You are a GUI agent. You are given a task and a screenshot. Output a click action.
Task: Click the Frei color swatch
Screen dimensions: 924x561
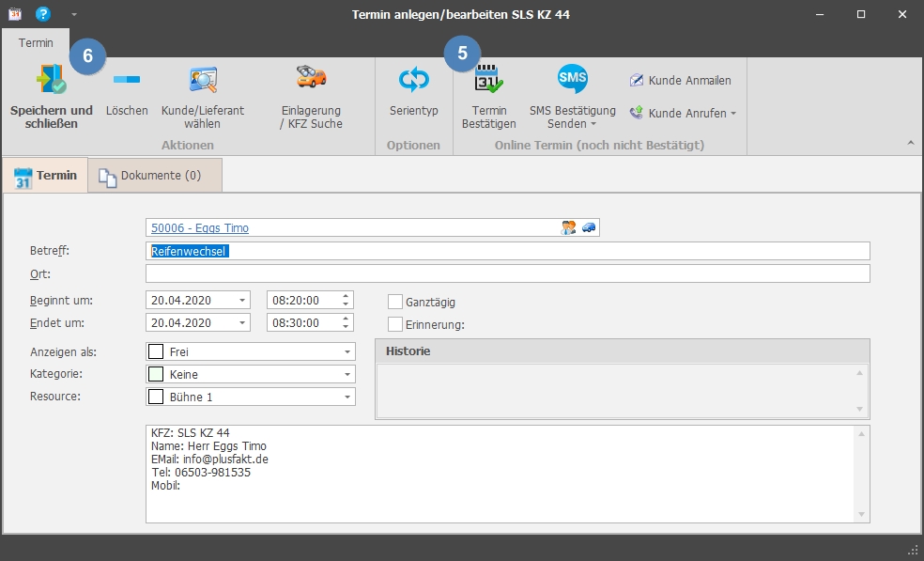point(156,351)
